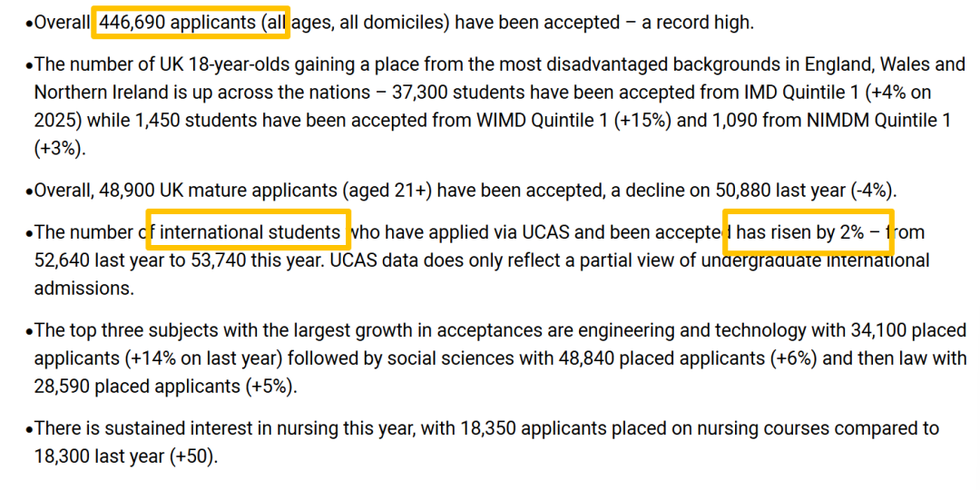Image resolution: width=980 pixels, height=490 pixels.
Task: Click the bullet before 'Overall, 48,900 UK mature'
Action: [x=29, y=191]
